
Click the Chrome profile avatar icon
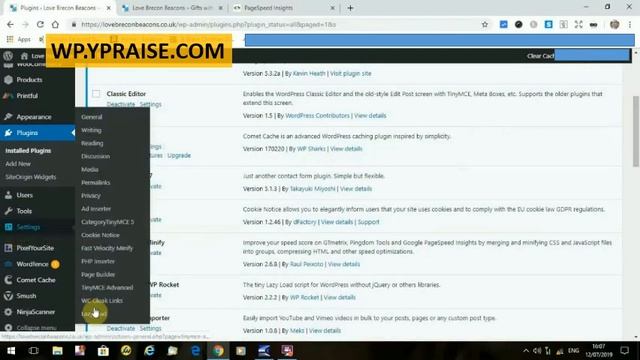tap(614, 24)
